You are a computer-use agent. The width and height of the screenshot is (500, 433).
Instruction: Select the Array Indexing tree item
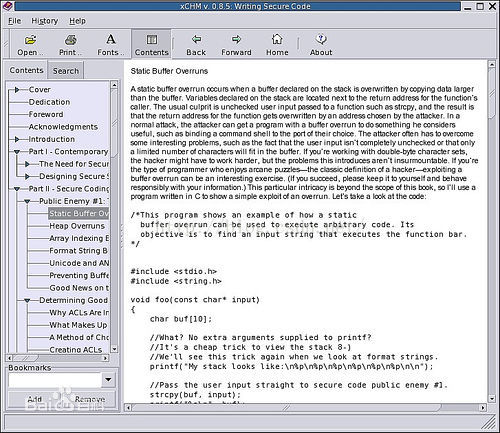(79, 238)
